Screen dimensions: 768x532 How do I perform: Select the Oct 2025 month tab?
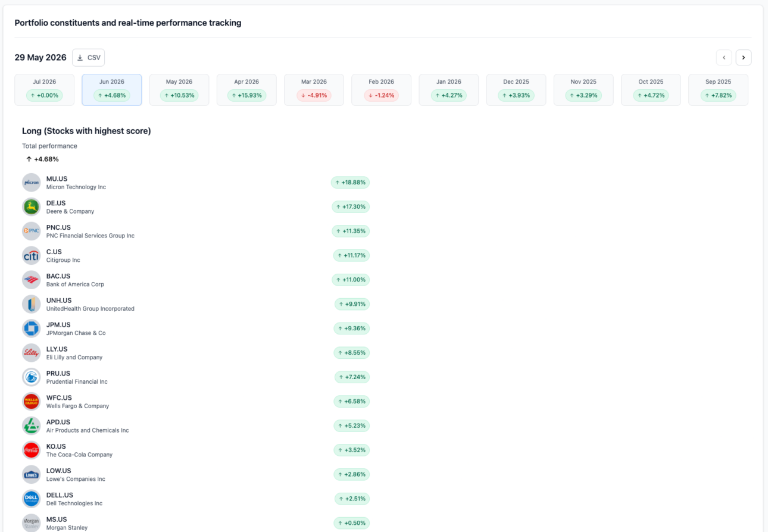point(651,90)
